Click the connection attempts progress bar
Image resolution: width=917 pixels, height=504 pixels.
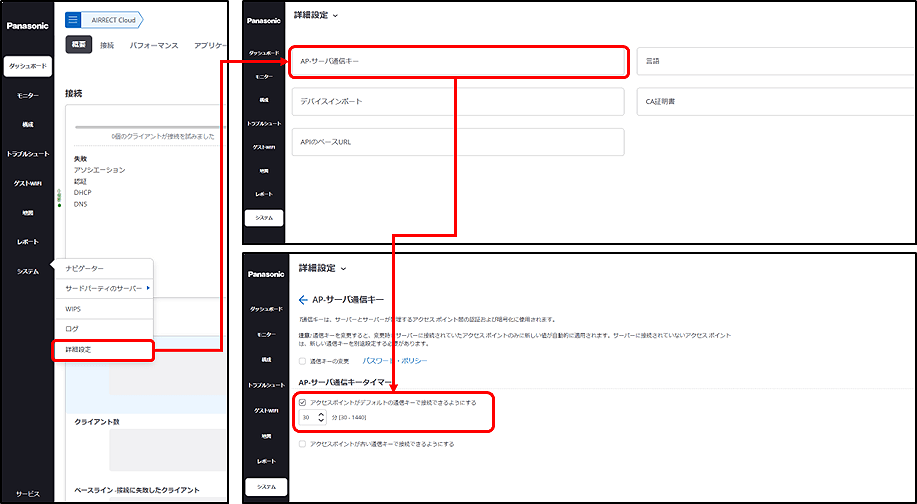click(x=145, y=128)
